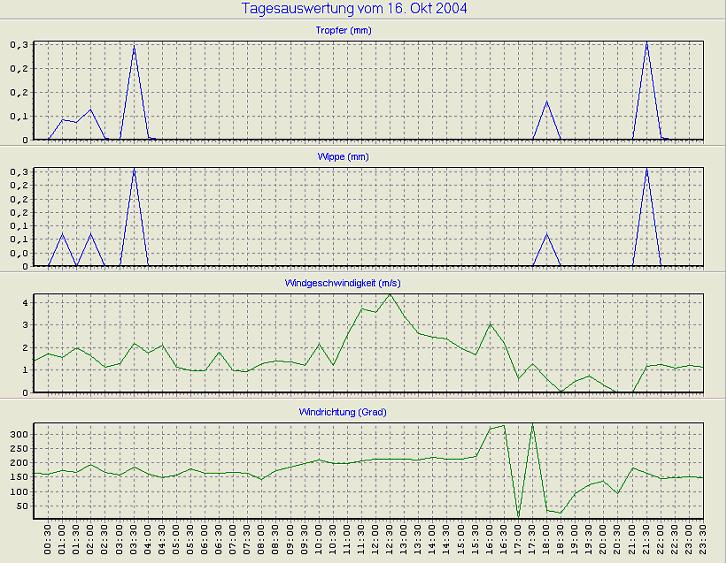Pick the Tropfer peak near 21:30

tap(647, 43)
